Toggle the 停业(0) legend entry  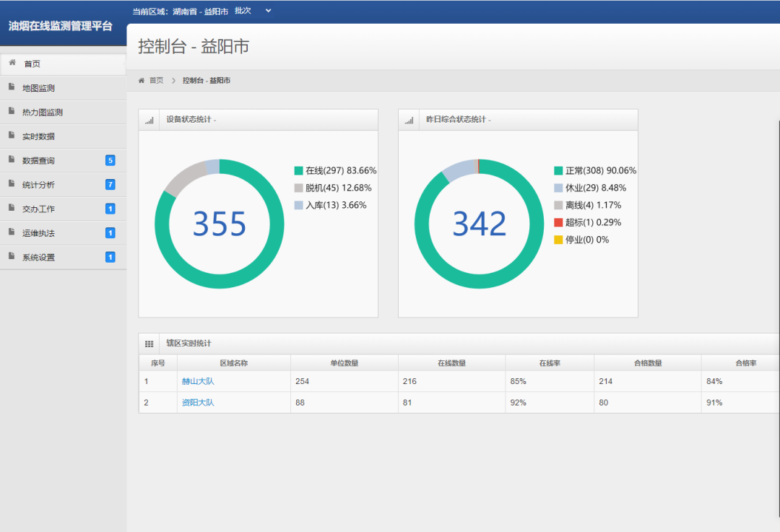pos(581,240)
